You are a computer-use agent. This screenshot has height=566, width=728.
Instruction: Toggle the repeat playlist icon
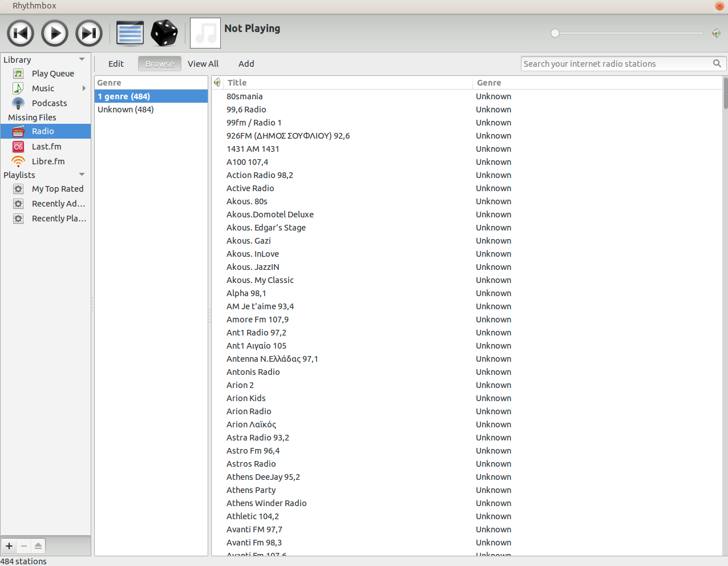[x=130, y=33]
